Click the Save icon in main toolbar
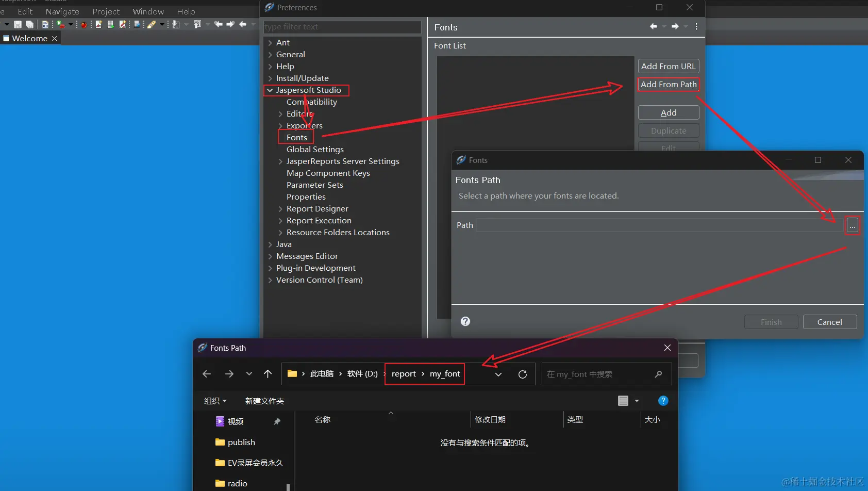The height and width of the screenshot is (491, 868). tap(18, 24)
